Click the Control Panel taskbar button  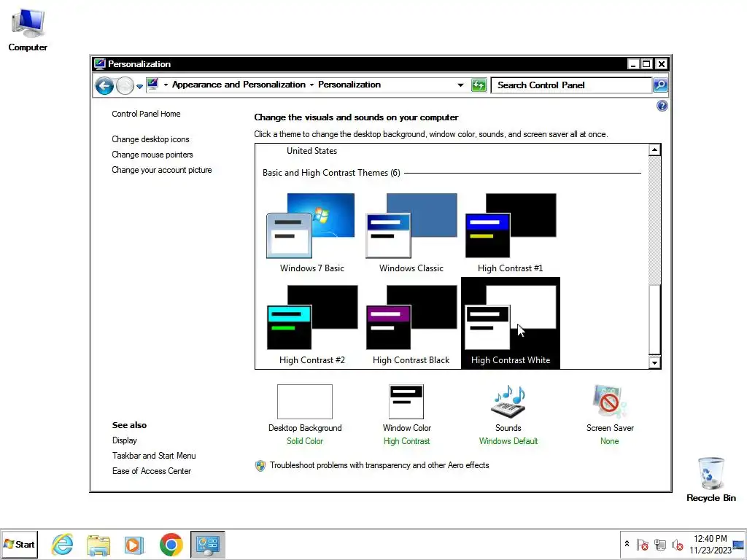pos(208,544)
